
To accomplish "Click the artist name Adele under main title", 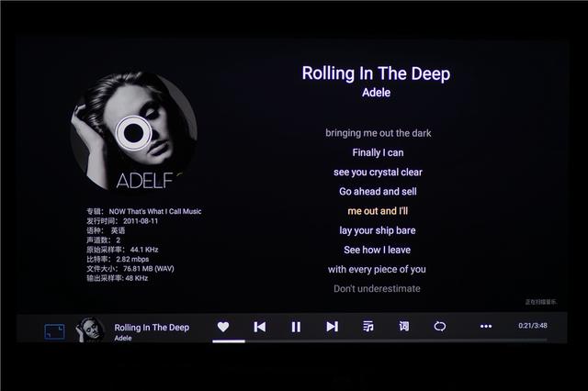I will pyautogui.click(x=376, y=93).
